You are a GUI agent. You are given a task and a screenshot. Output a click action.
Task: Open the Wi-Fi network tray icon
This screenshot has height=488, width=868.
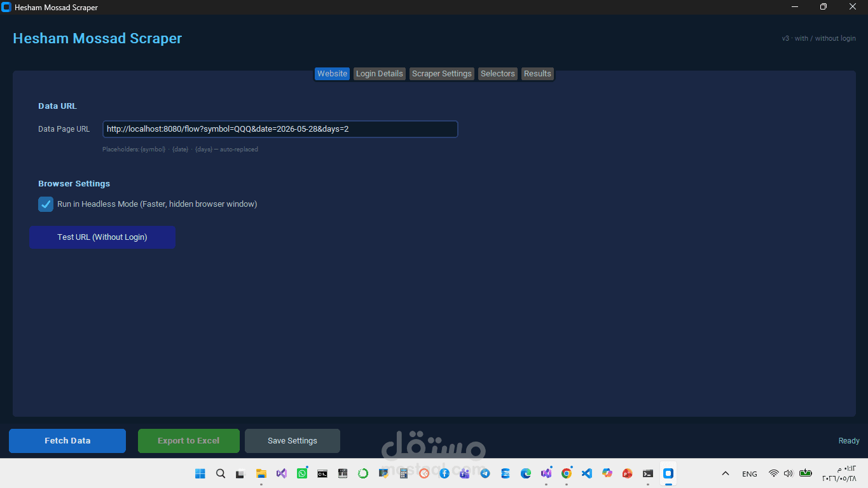[774, 473]
